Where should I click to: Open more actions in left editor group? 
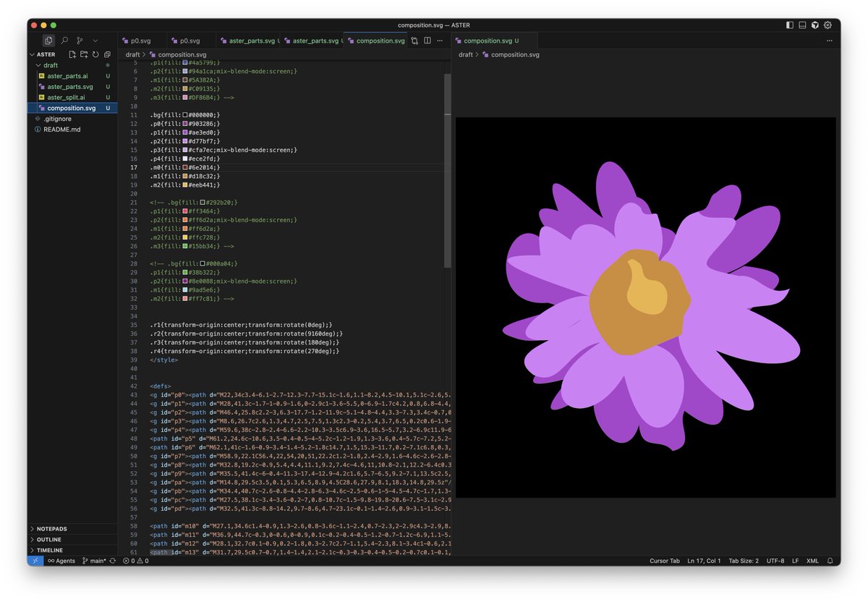(x=440, y=41)
